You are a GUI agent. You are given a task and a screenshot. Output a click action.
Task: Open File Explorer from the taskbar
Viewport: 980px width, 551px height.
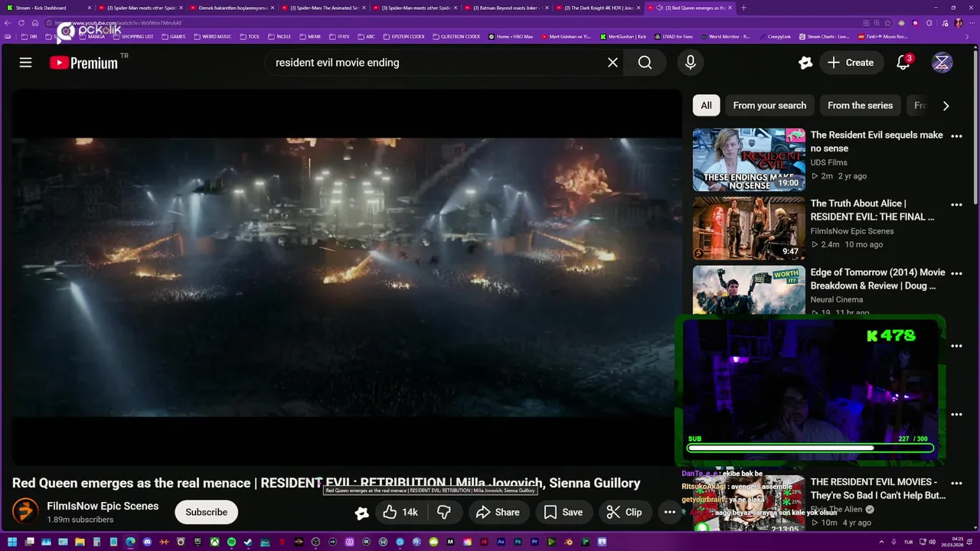click(x=80, y=542)
